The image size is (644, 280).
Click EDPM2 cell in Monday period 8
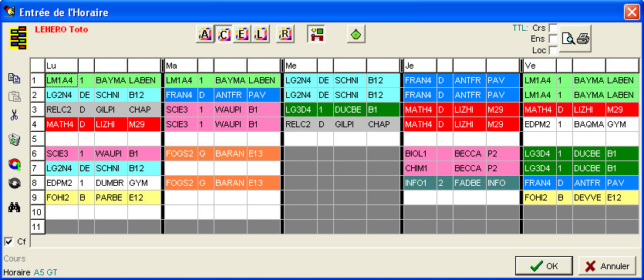coord(62,183)
